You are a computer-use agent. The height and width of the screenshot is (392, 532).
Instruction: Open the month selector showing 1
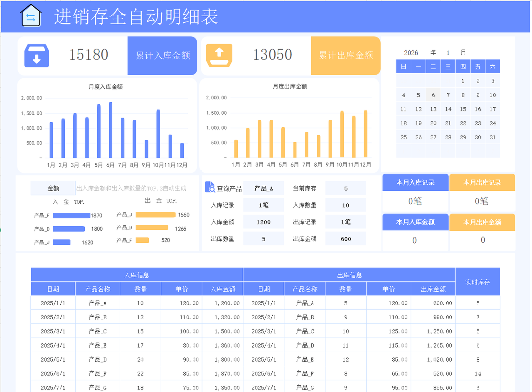pos(448,53)
